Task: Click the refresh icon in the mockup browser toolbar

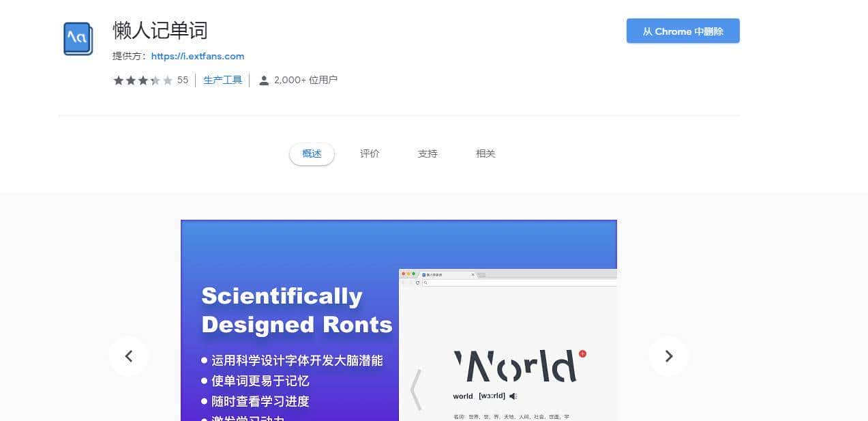Action: 418,282
